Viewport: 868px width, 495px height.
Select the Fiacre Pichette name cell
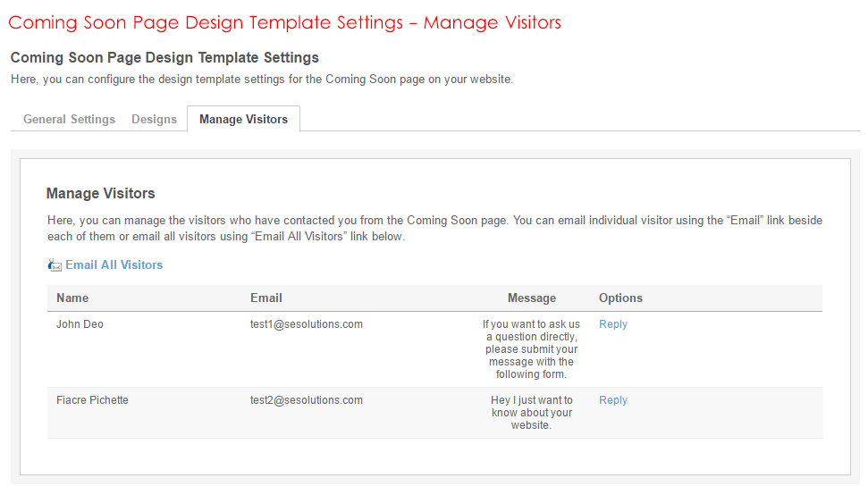[x=92, y=400]
